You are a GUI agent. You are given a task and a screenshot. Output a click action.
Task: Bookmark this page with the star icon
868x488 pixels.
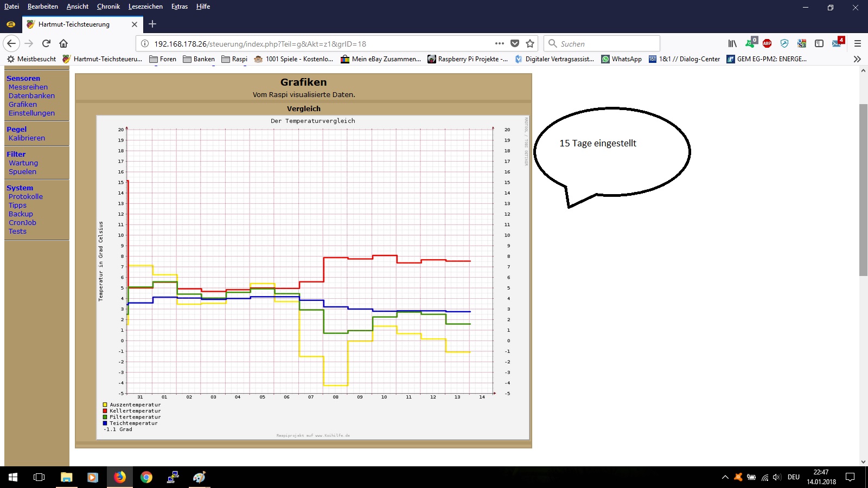coord(530,43)
